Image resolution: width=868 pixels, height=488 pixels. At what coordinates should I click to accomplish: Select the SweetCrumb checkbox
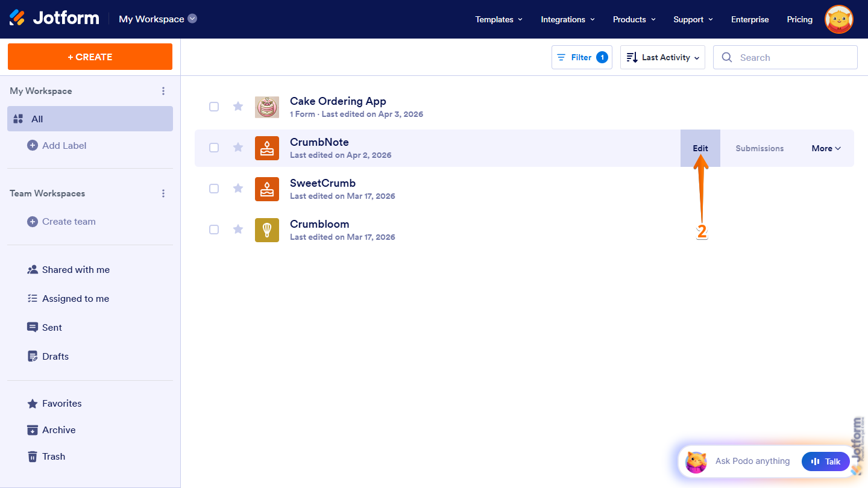point(214,189)
